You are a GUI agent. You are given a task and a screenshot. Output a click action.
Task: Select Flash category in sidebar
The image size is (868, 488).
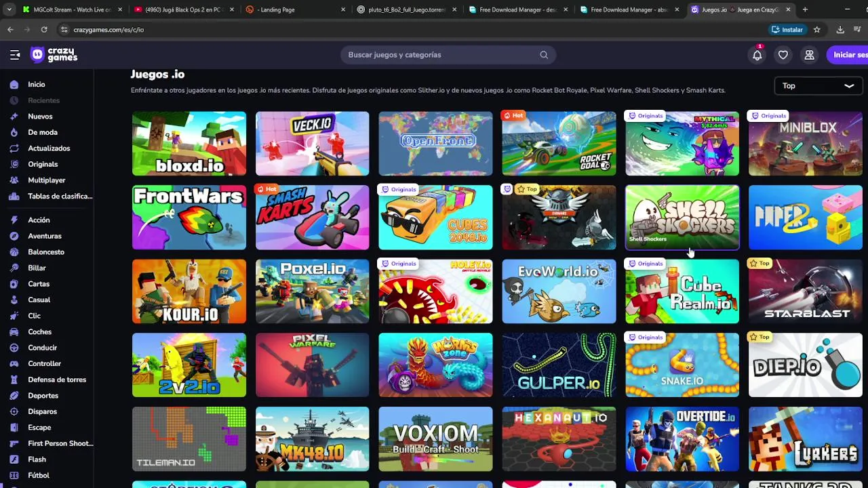pos(37,460)
